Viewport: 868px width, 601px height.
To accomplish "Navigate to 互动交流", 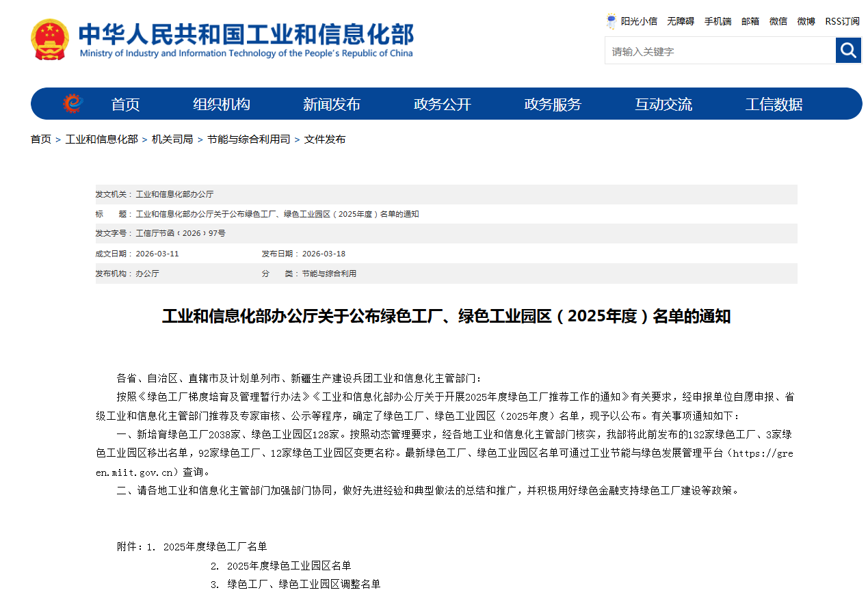I will (x=663, y=105).
